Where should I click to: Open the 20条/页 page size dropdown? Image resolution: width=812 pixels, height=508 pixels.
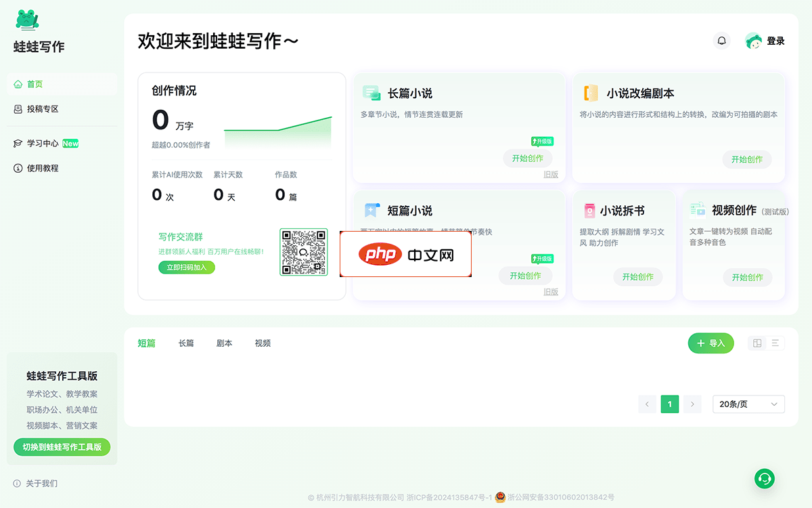(x=748, y=404)
